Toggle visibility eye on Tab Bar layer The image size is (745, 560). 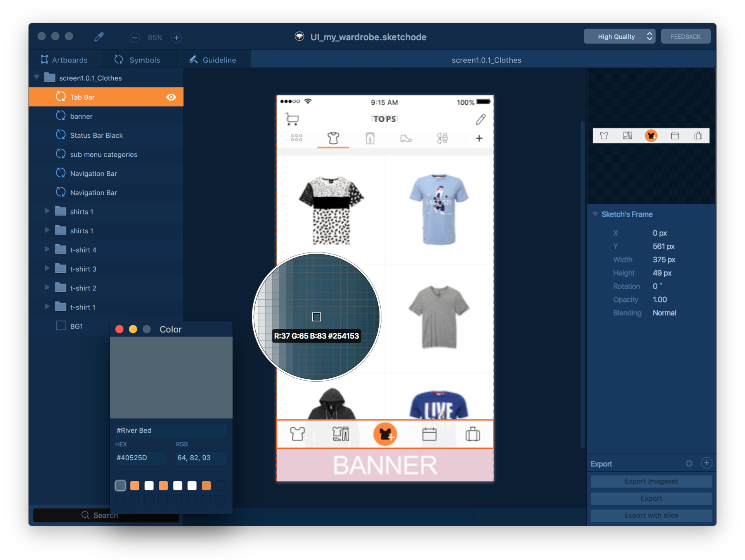(x=171, y=97)
